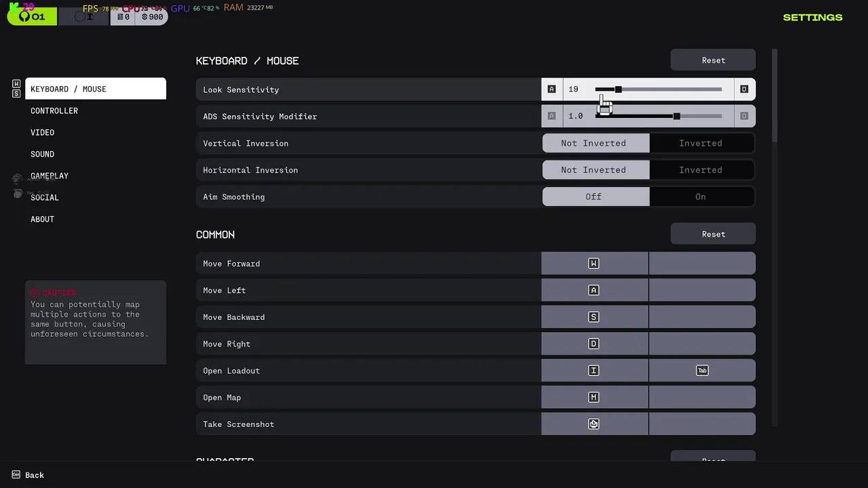
Task: Open the Video settings category
Action: pos(42,132)
